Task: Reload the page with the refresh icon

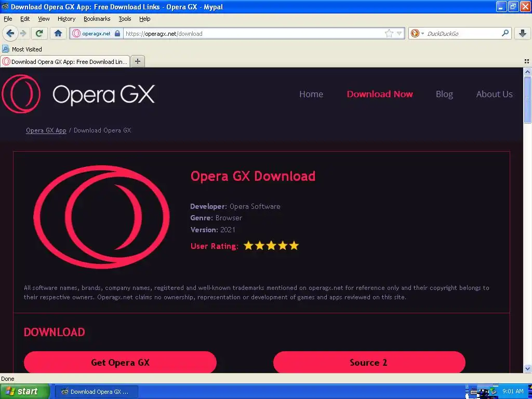Action: click(39, 33)
